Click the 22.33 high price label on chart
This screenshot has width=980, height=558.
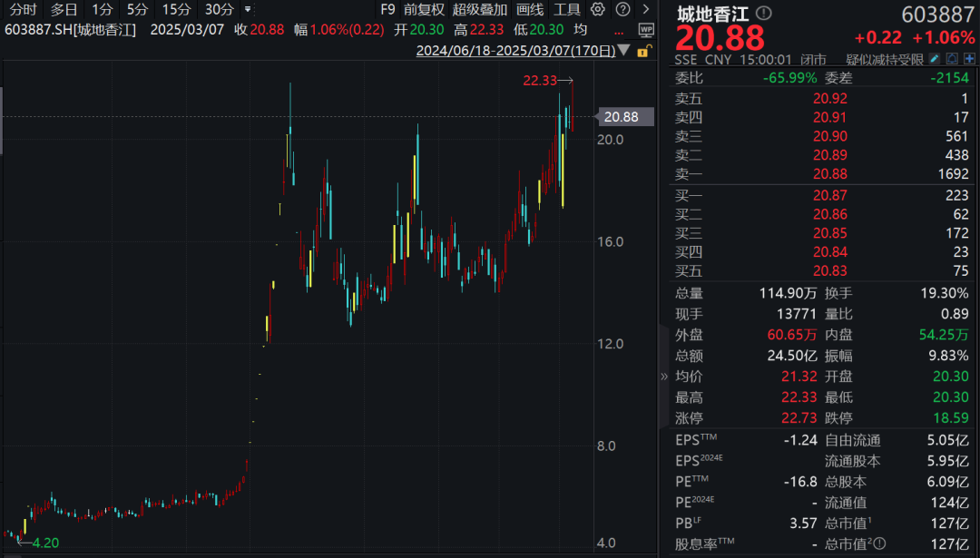[539, 80]
